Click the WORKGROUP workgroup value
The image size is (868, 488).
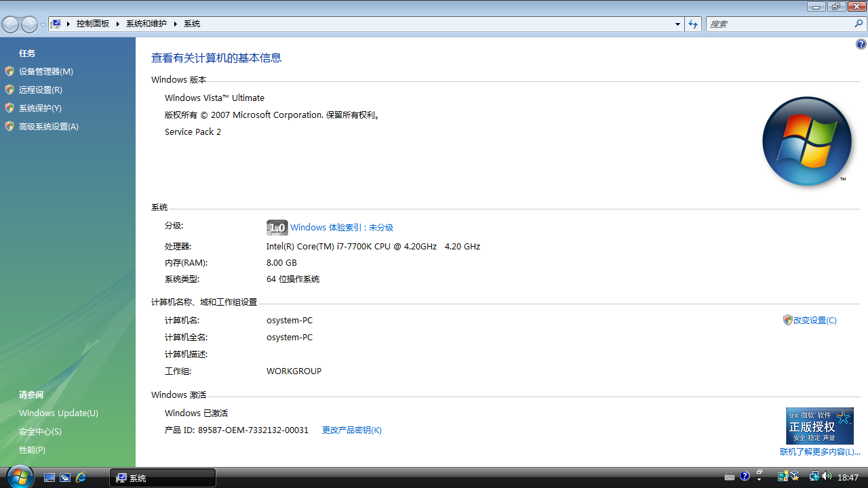(x=294, y=371)
